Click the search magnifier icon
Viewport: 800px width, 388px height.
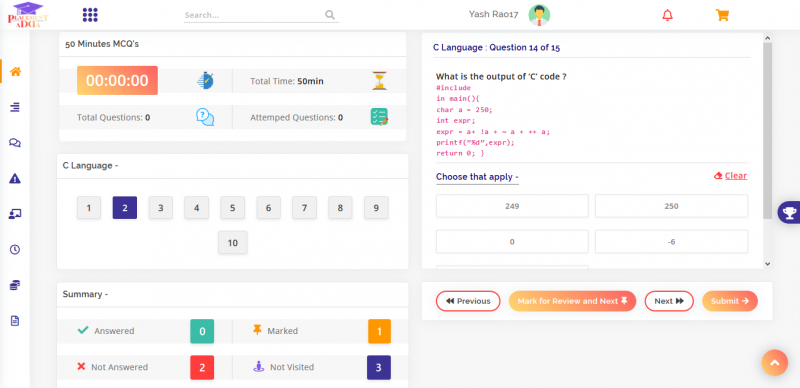coord(330,15)
